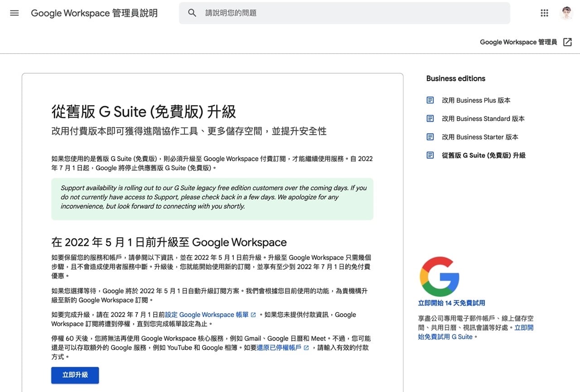580x392 pixels.
Task: Open the hamburger main menu
Action: pyautogui.click(x=14, y=13)
